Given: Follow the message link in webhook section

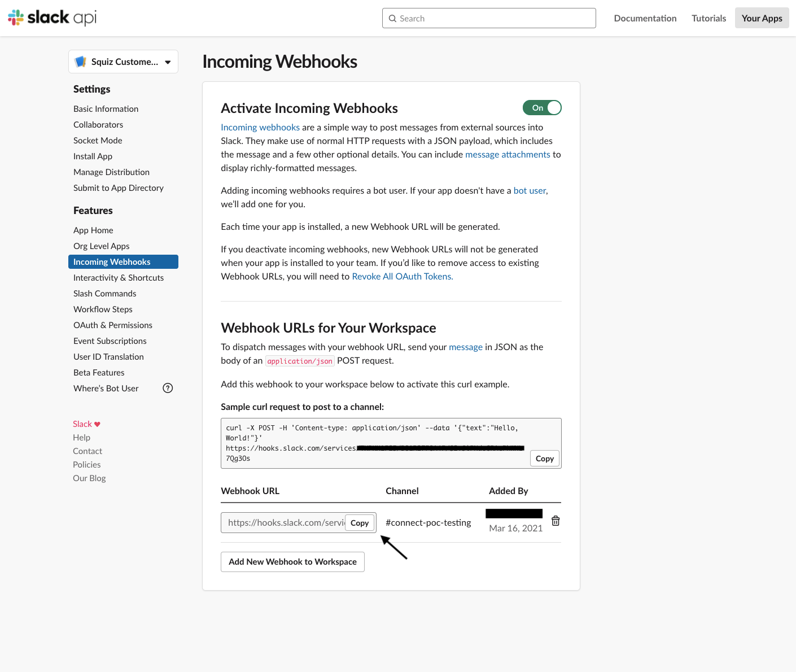Looking at the screenshot, I should click(x=466, y=347).
